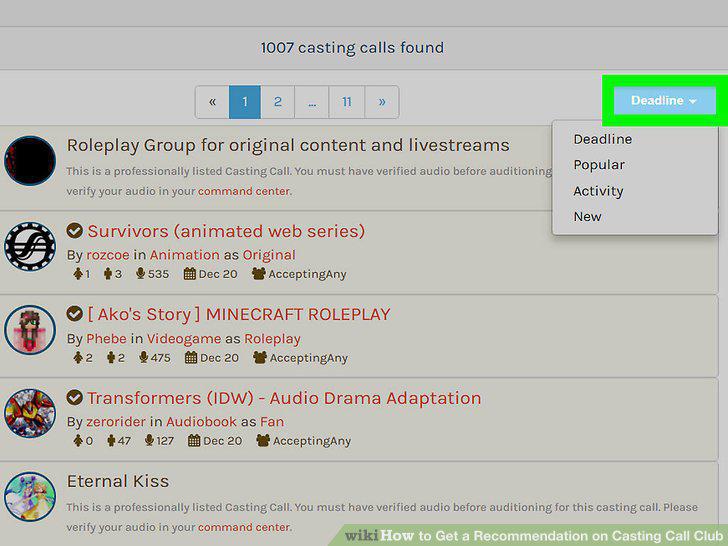Click male roles icon in Ako's Story row

coord(111,357)
